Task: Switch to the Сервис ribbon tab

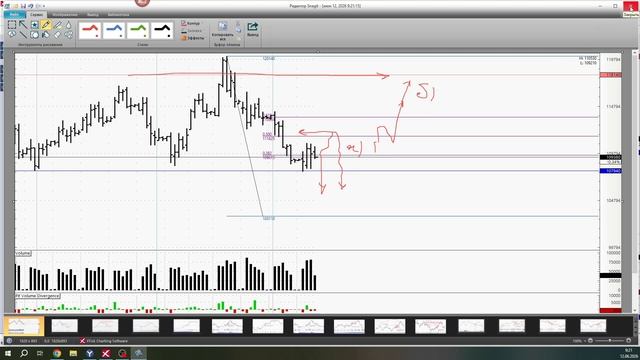Action: click(36, 15)
